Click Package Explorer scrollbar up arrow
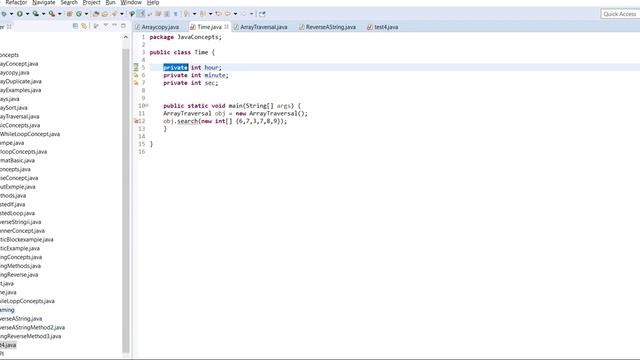The image size is (640, 360). pyautogui.click(x=126, y=37)
